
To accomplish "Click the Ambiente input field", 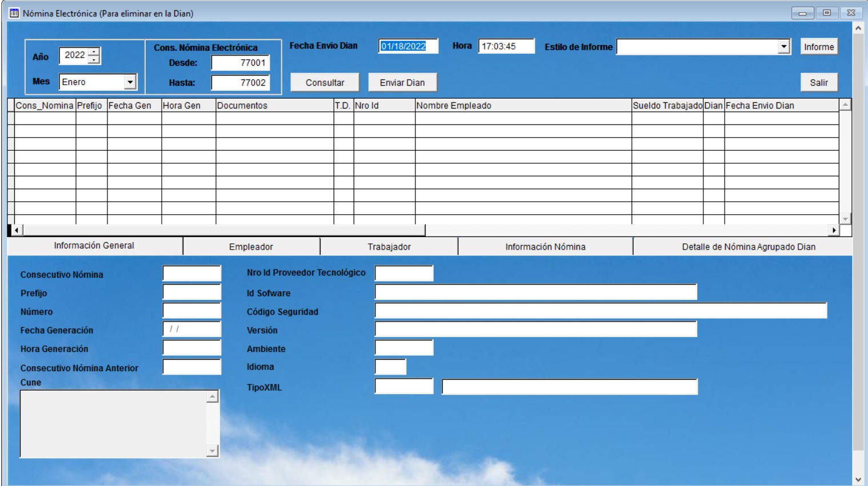I will pos(404,347).
